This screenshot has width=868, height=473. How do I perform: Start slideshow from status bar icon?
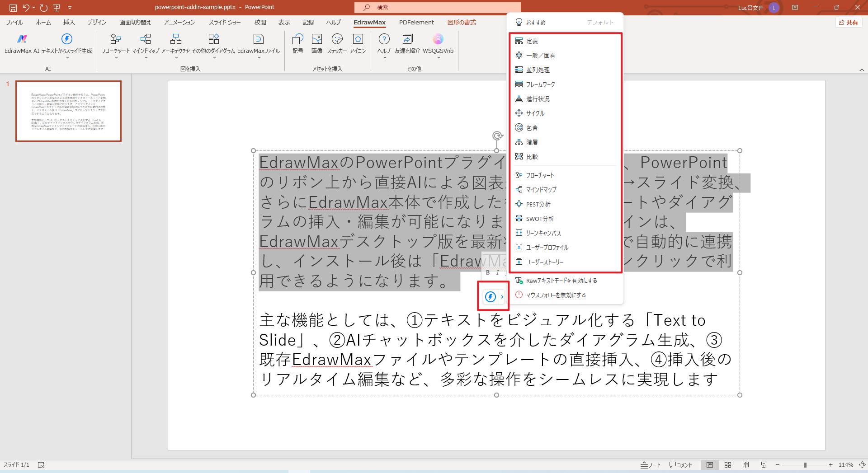pyautogui.click(x=764, y=465)
